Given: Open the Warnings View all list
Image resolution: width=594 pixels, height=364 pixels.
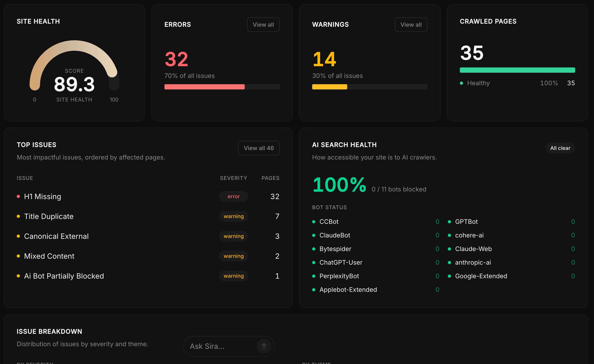Looking at the screenshot, I should 411,24.
